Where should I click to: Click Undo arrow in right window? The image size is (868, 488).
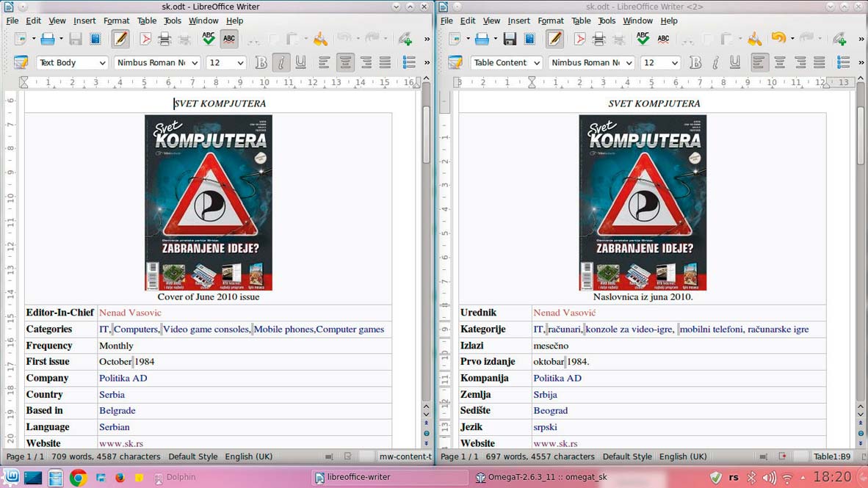click(778, 38)
